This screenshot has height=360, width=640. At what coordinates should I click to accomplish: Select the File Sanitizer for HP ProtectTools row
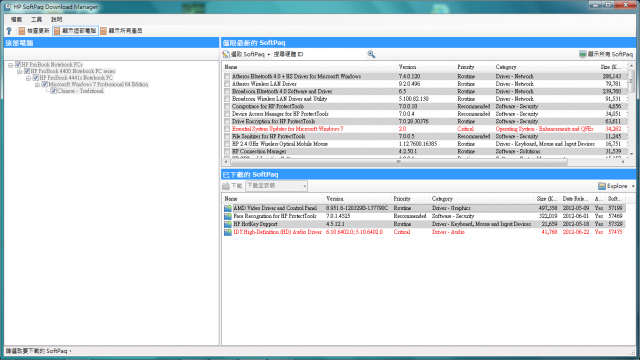click(426, 136)
